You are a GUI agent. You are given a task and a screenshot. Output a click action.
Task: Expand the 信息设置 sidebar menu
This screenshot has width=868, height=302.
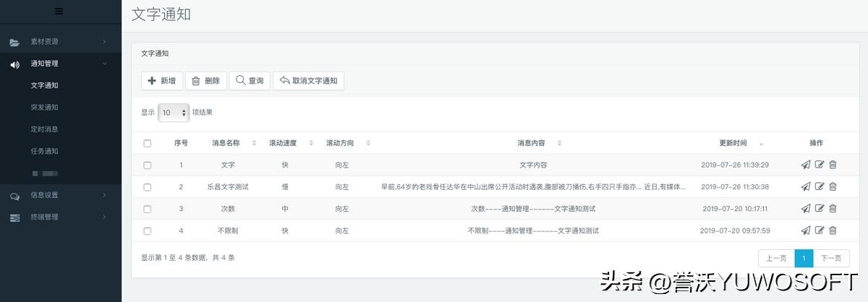(x=61, y=195)
